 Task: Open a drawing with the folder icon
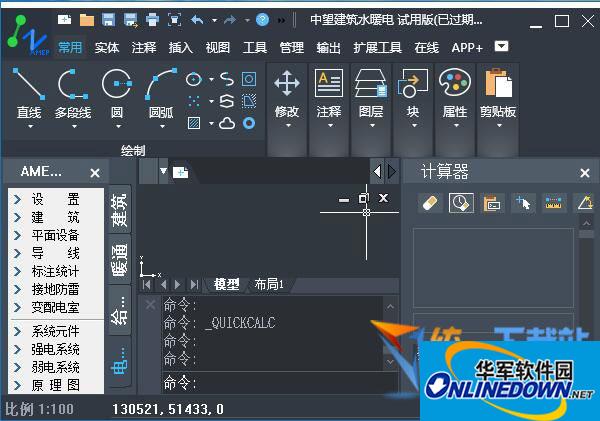(86, 20)
